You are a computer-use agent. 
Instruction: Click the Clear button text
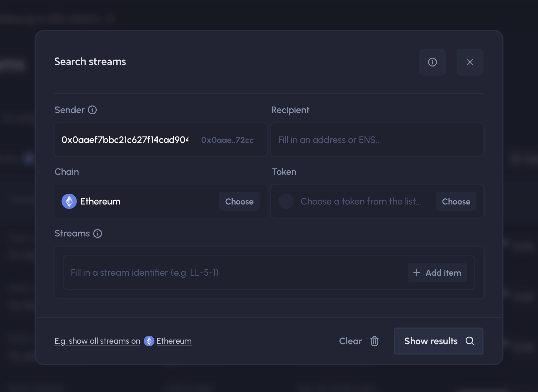[x=350, y=341]
